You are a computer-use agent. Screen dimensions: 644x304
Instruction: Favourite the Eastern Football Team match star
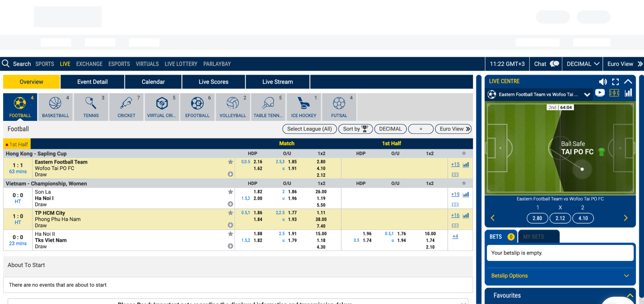click(230, 162)
